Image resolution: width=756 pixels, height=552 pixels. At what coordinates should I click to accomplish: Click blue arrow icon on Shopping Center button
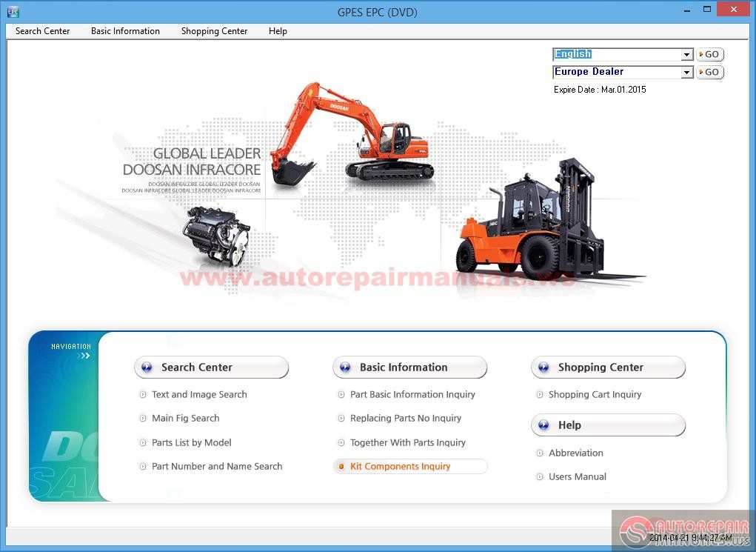click(543, 368)
